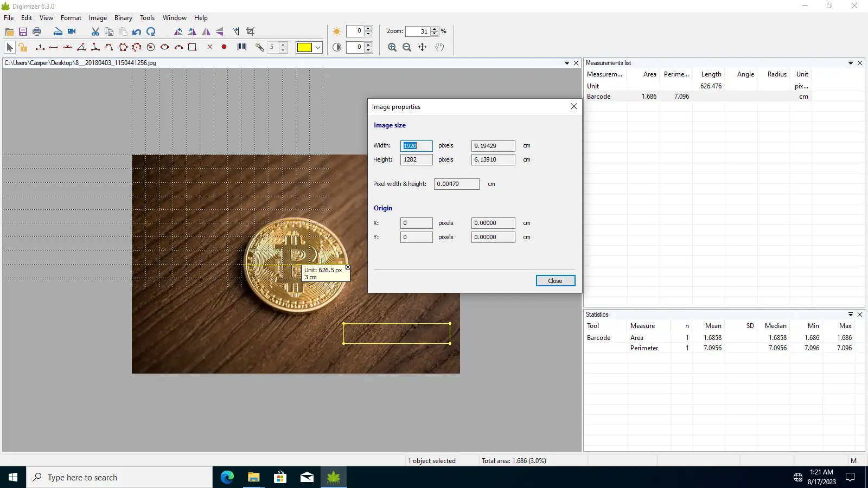Select the Barcode row in Measurements list
The height and width of the screenshot is (488, 868).
[x=698, y=97]
